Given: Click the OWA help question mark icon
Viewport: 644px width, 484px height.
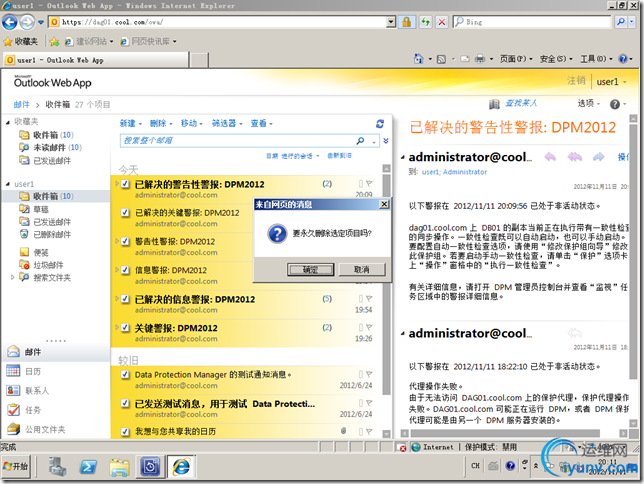Looking at the screenshot, I should pos(615,104).
